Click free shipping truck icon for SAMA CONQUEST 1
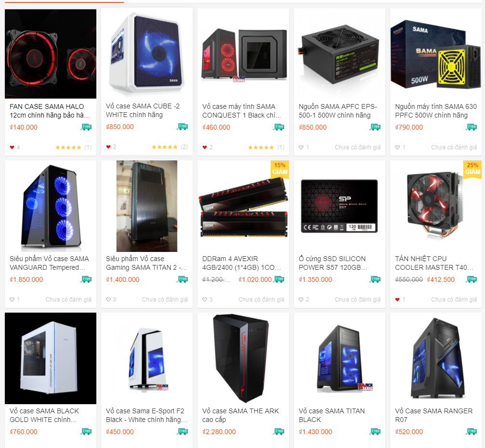Image resolution: width=485 pixels, height=448 pixels. (278, 127)
